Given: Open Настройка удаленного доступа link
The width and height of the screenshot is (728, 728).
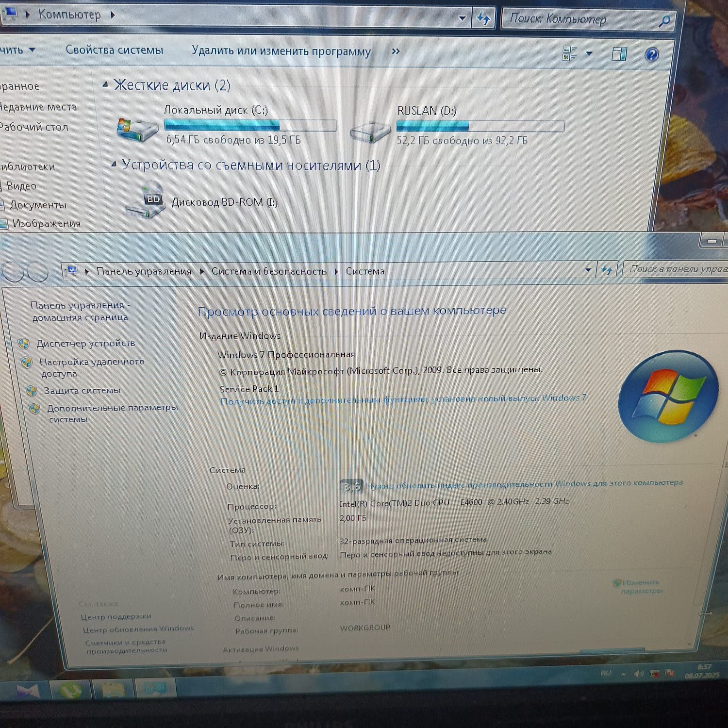Looking at the screenshot, I should click(92, 367).
